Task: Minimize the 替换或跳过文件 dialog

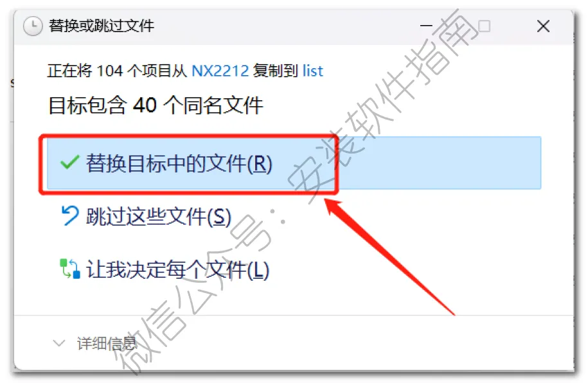Action: [426, 26]
